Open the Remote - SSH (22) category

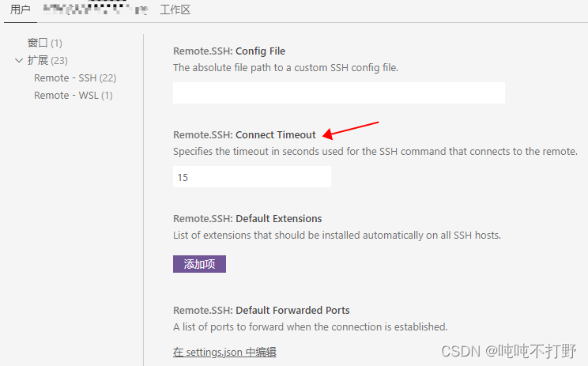tap(75, 77)
